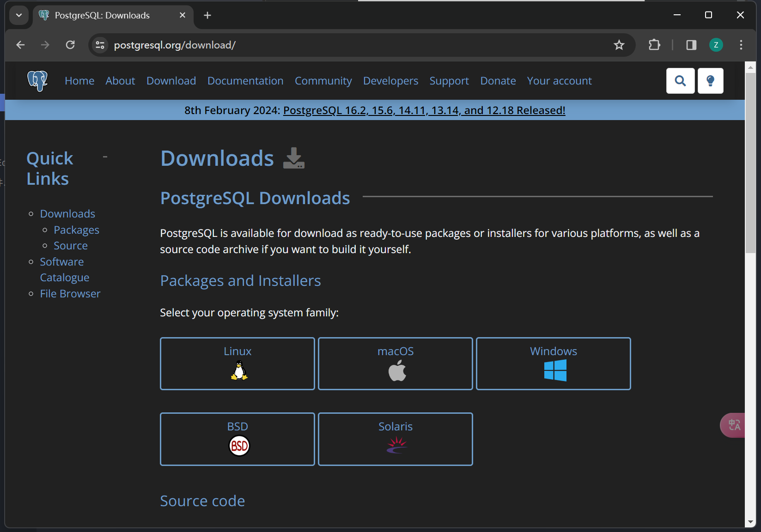Select the Windows logo download box

click(x=554, y=364)
